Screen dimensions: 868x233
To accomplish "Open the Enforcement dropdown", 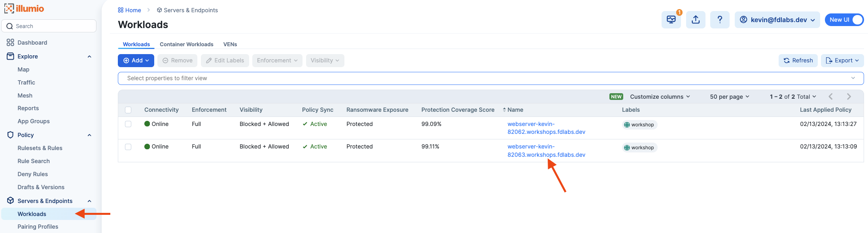I will click(277, 60).
